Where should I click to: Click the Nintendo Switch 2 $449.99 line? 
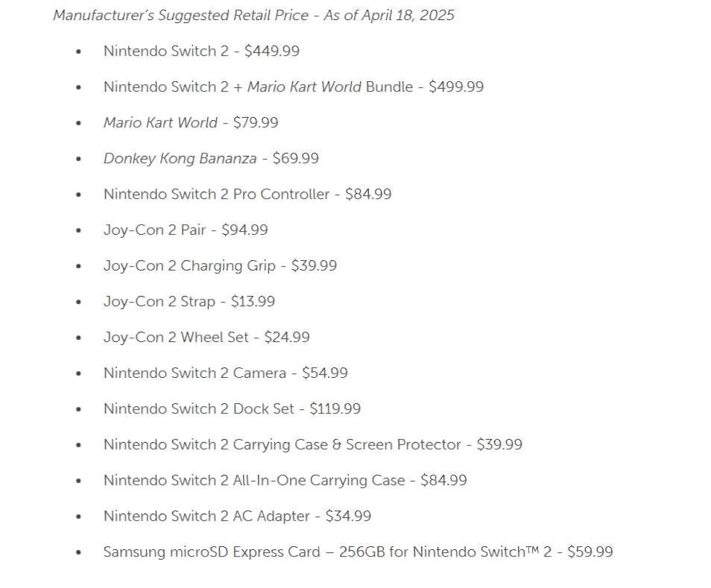point(201,51)
